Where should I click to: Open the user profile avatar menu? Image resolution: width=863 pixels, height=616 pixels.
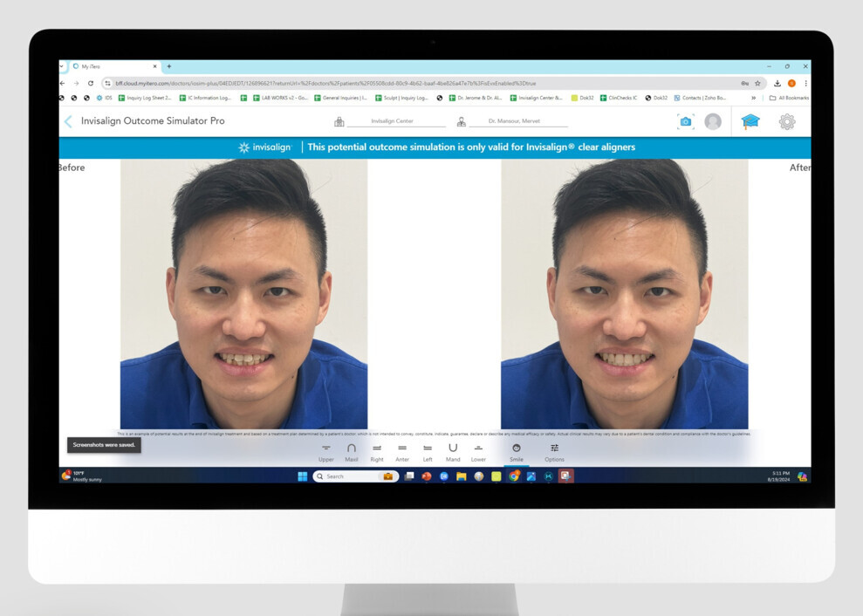click(713, 122)
